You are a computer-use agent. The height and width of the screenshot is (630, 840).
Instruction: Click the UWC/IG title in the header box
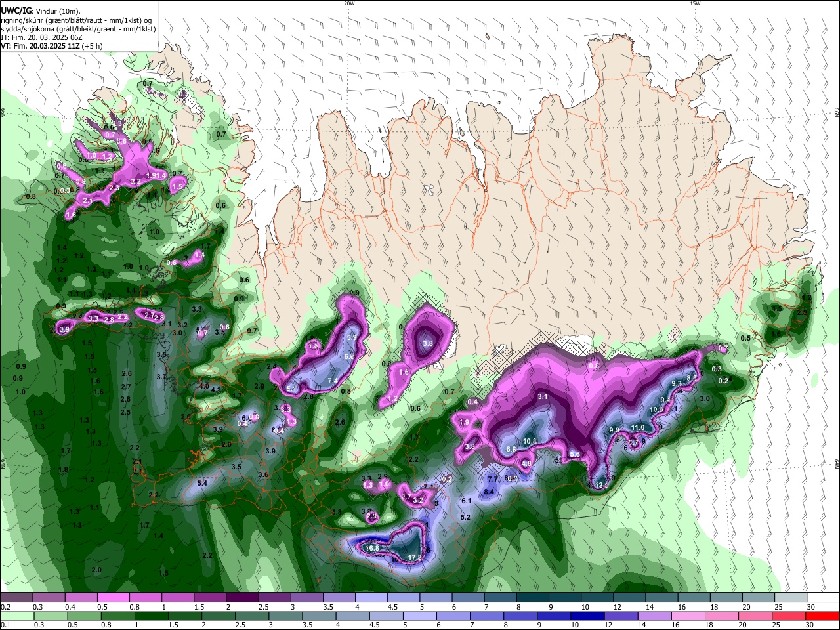point(16,11)
